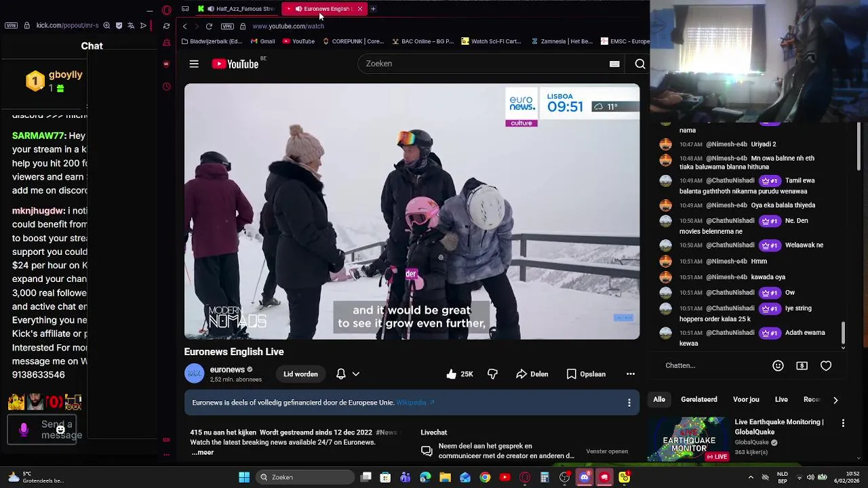Show more filter chips with right arrow

click(835, 400)
